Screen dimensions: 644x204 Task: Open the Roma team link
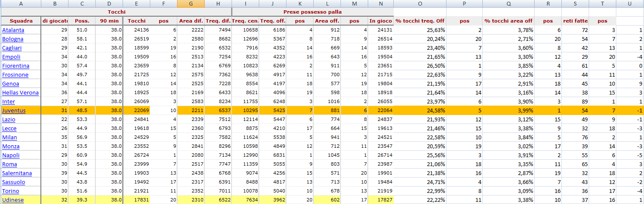pos(9,164)
